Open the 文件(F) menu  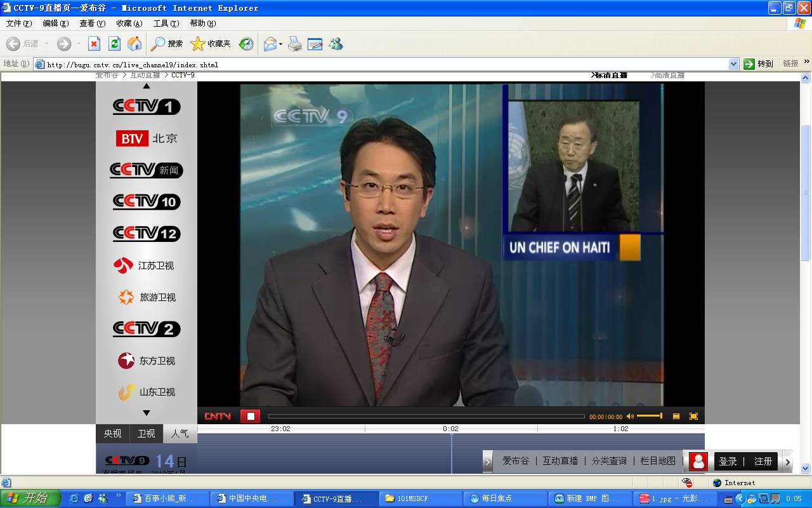[x=19, y=23]
